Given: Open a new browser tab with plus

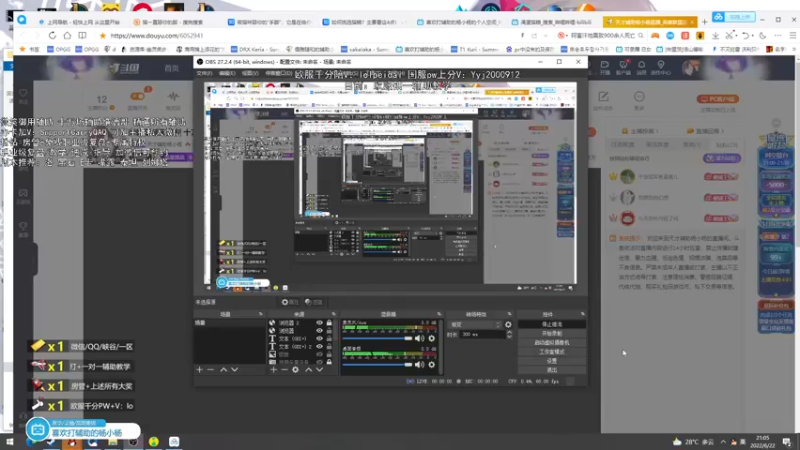Looking at the screenshot, I should (x=705, y=22).
